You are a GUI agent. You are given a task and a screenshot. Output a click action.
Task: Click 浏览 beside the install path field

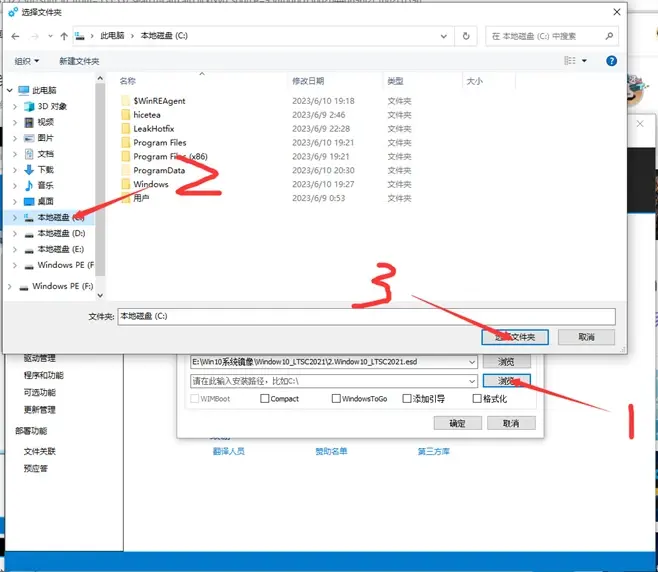tap(507, 381)
